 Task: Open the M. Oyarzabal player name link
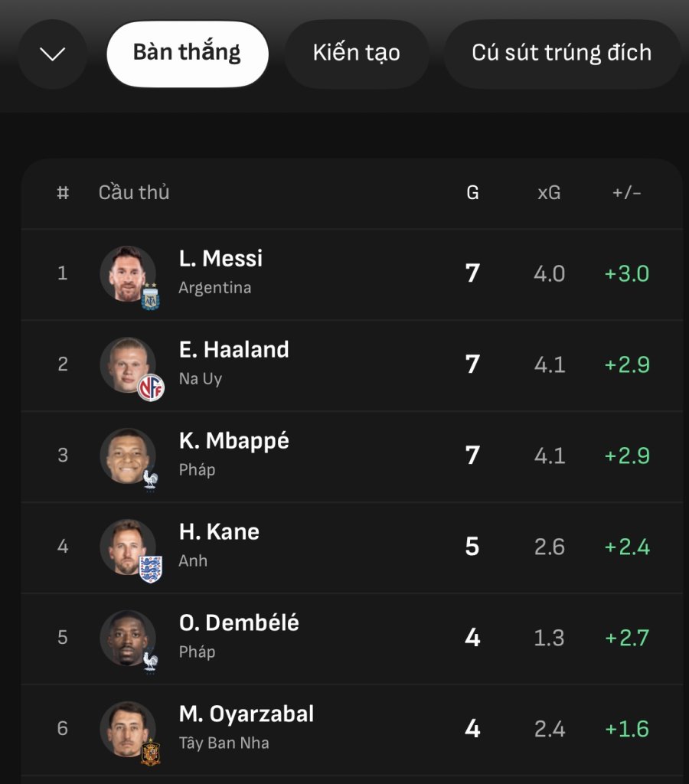click(x=247, y=714)
